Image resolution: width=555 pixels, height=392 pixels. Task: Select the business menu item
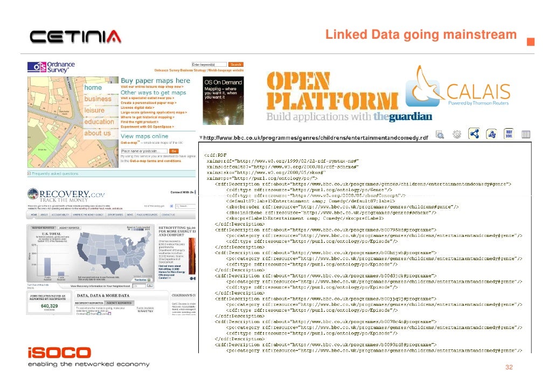pos(98,99)
